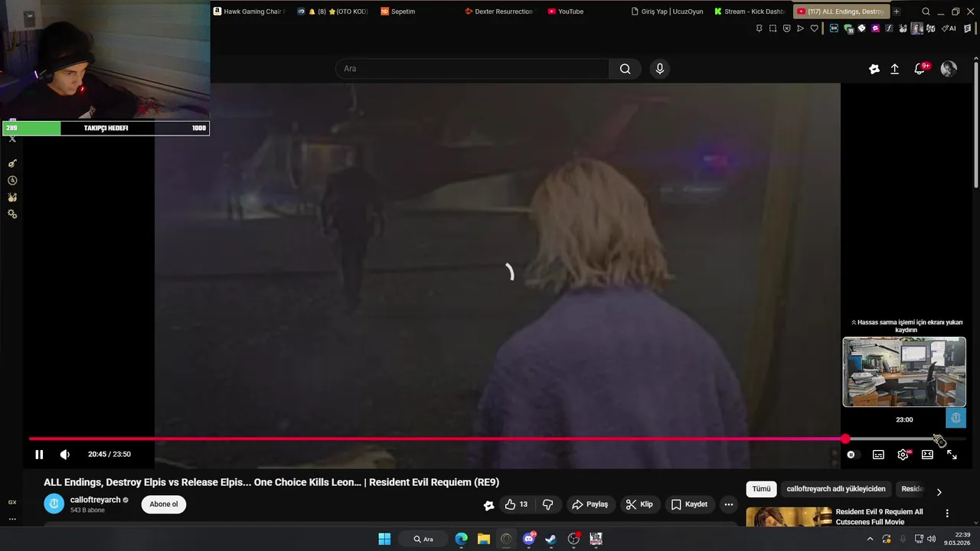Click the snapshot capture icon in toolbar

point(773,28)
